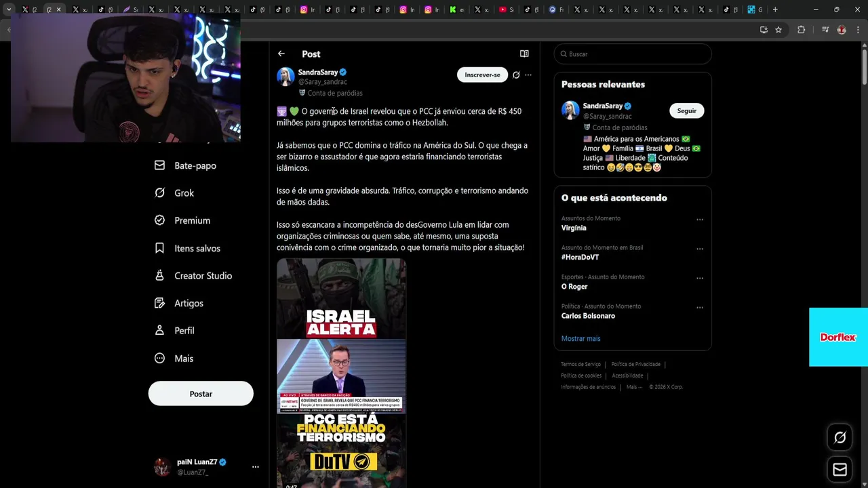Bookmark this page with the star icon
Viewport: 868px width, 488px height.
tap(778, 30)
